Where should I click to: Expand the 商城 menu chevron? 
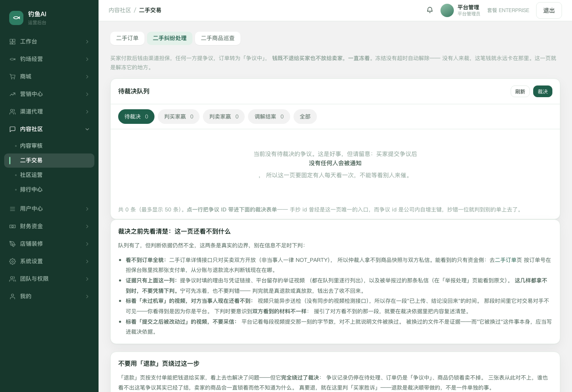[x=87, y=77]
